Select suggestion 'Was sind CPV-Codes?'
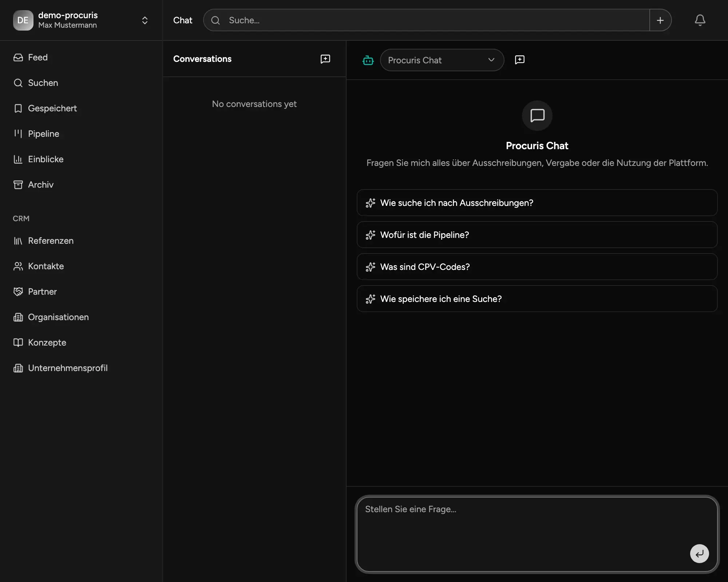This screenshot has width=728, height=582. 537,267
